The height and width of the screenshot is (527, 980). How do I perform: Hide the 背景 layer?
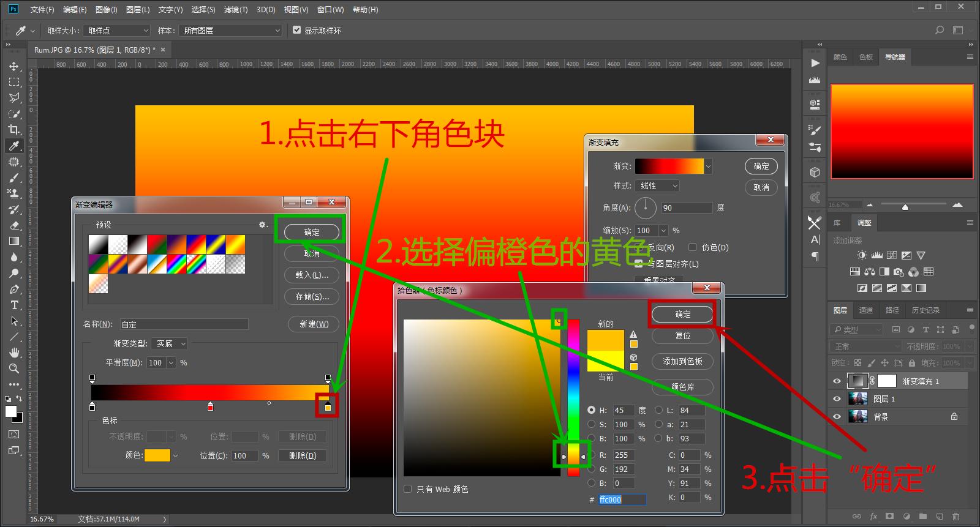point(837,417)
